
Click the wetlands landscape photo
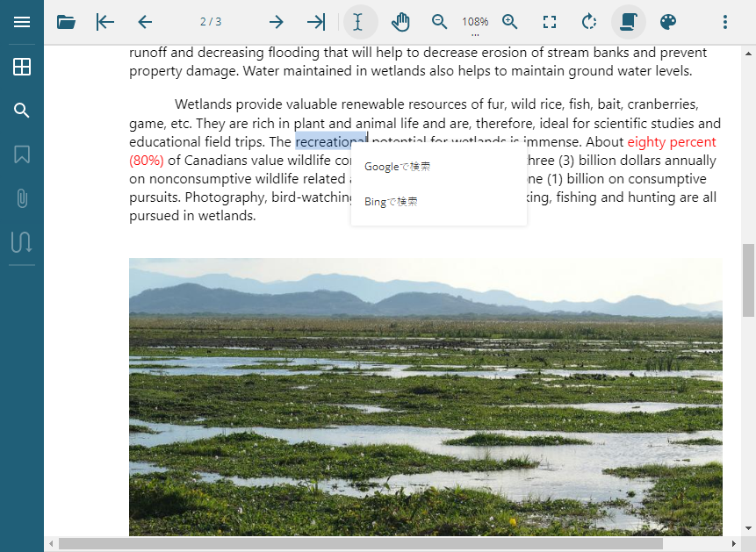pos(426,398)
